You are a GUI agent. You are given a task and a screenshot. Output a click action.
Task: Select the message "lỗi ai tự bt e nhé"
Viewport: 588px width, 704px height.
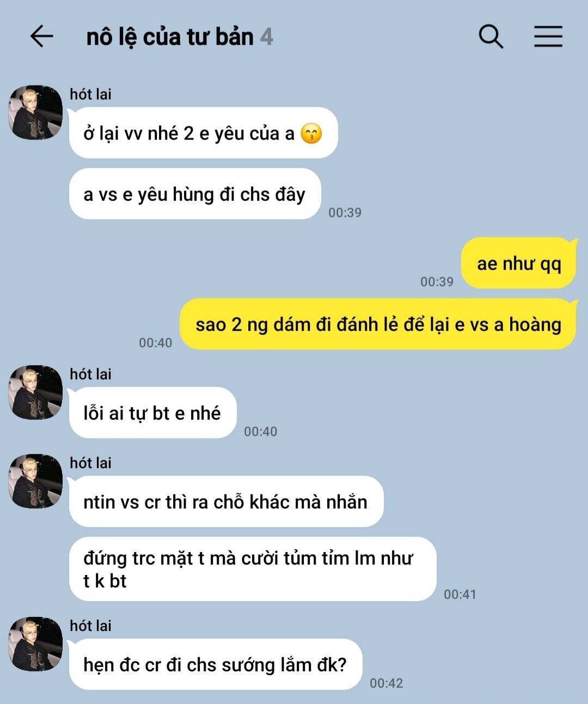pos(153,413)
